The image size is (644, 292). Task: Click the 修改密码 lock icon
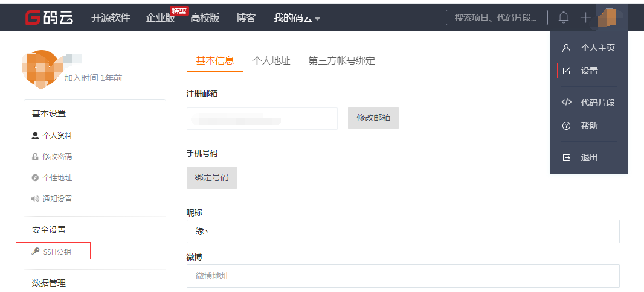pyautogui.click(x=35, y=157)
